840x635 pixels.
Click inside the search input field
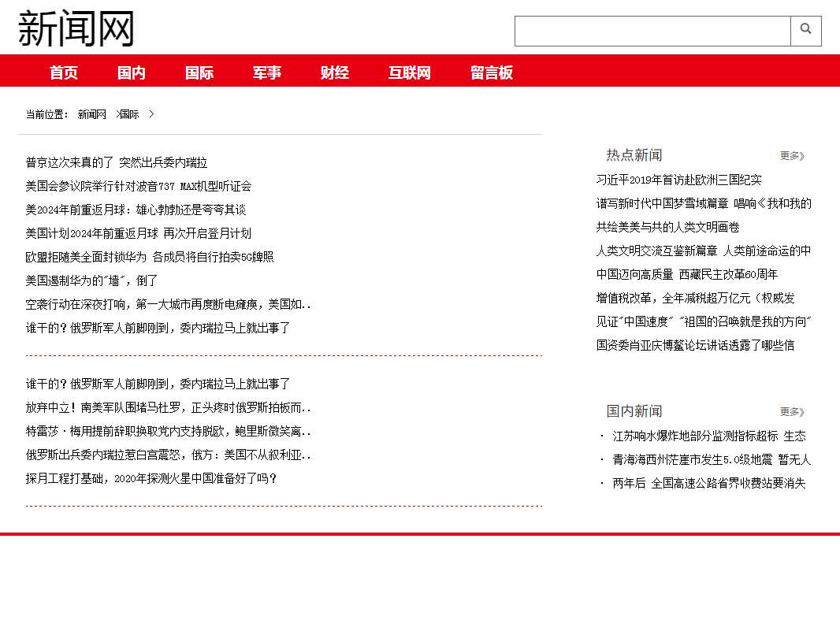click(x=652, y=31)
